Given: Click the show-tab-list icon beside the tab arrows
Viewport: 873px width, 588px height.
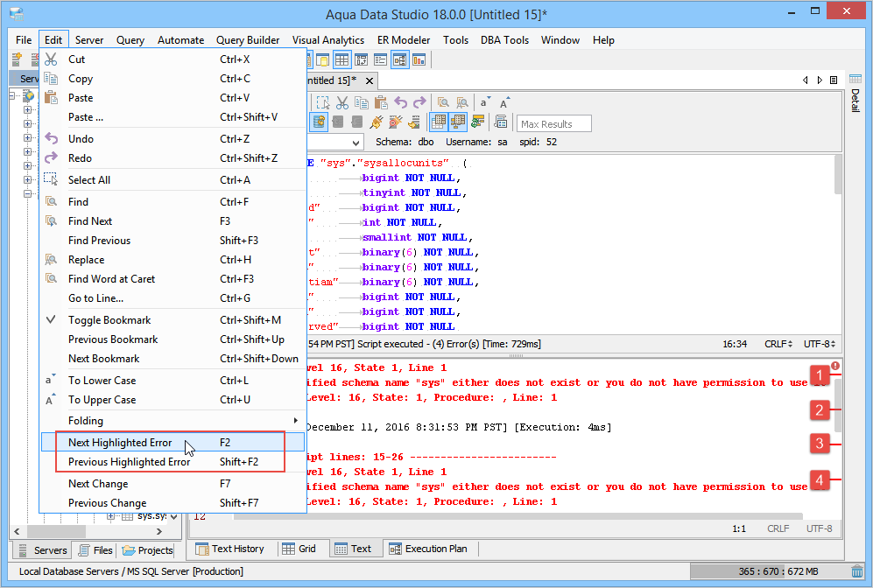Looking at the screenshot, I should [x=834, y=80].
